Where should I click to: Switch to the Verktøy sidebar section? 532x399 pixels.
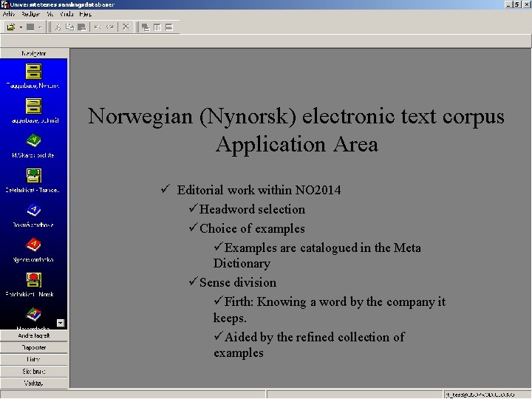click(34, 383)
